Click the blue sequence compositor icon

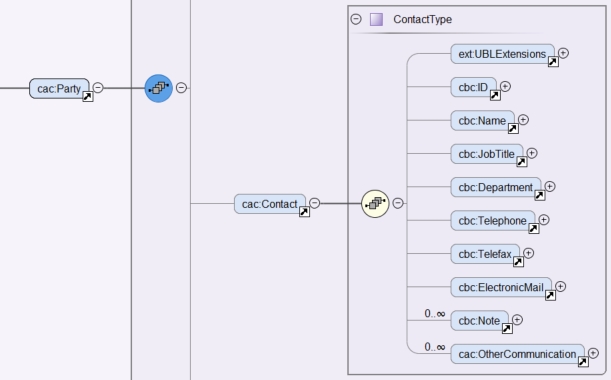point(159,88)
